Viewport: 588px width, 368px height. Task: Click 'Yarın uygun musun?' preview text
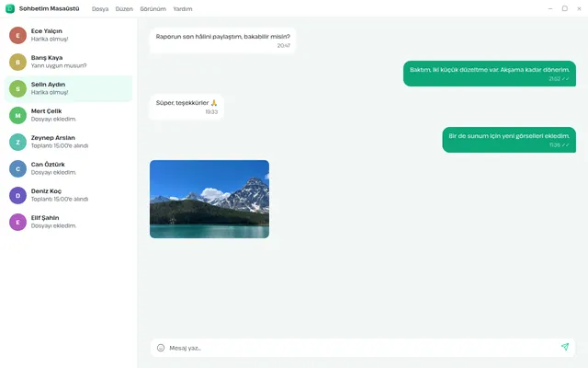tap(59, 65)
